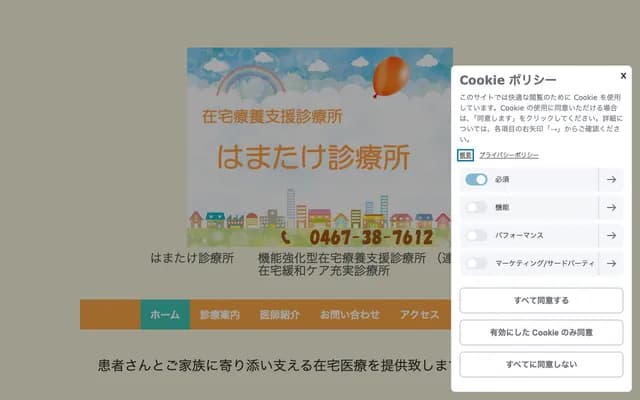
Task: Open the プライバシーポリシー link
Action: [509, 155]
